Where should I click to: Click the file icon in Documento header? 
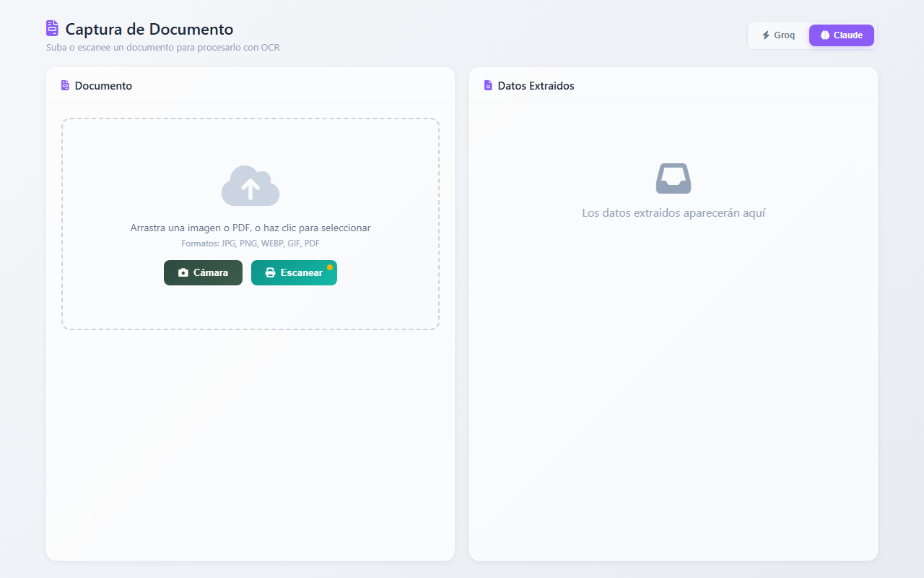(x=65, y=85)
